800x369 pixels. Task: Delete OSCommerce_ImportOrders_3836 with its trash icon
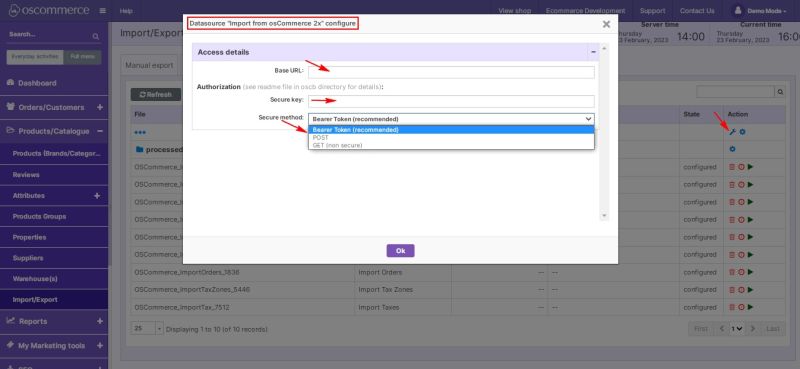pos(732,273)
